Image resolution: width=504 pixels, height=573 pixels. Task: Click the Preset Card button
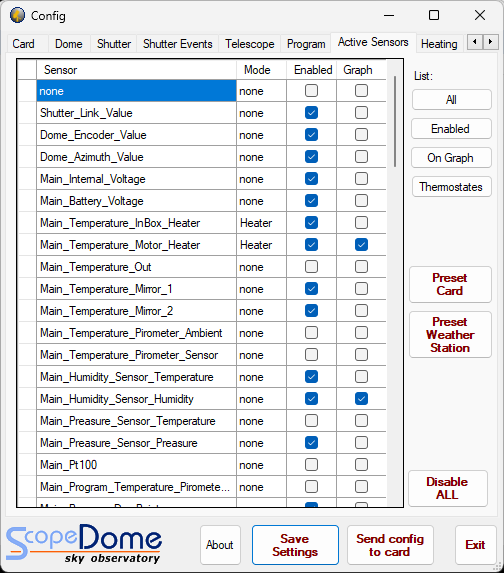pos(450,284)
